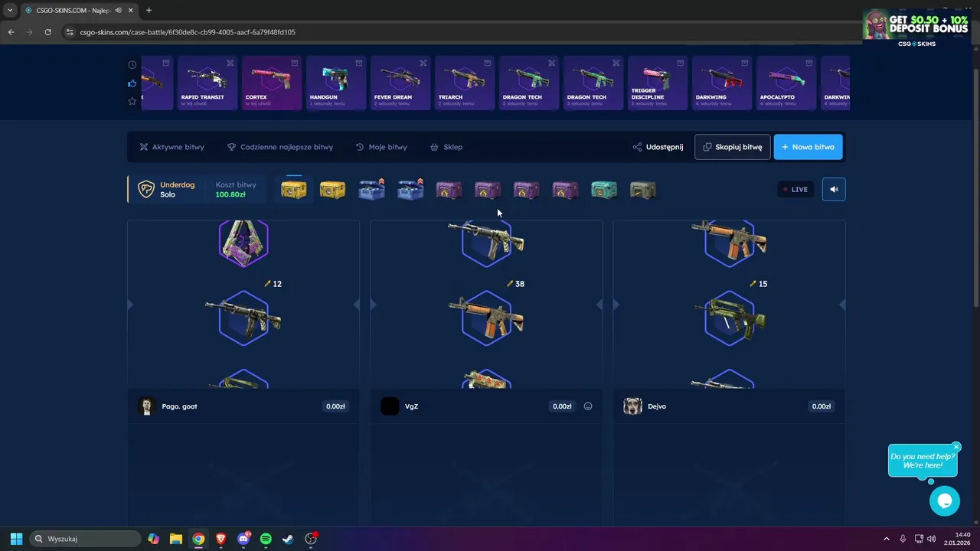Image resolution: width=980 pixels, height=551 pixels.
Task: Open Dejvo's player avatar
Action: [x=632, y=406]
